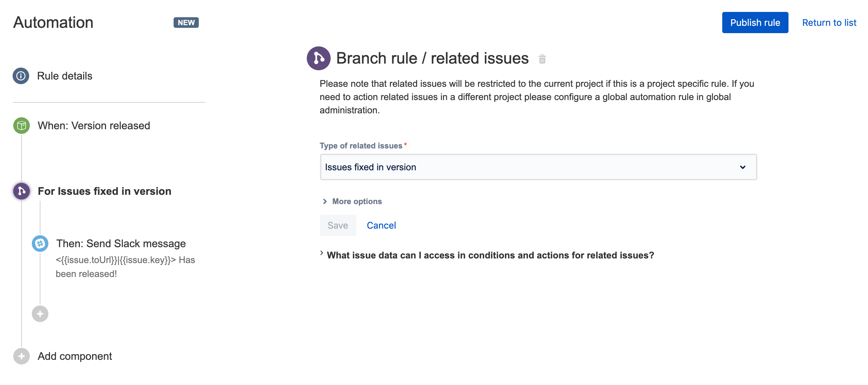Select the When: Version released step
Viewport: 868px width, 385px height.
(94, 126)
